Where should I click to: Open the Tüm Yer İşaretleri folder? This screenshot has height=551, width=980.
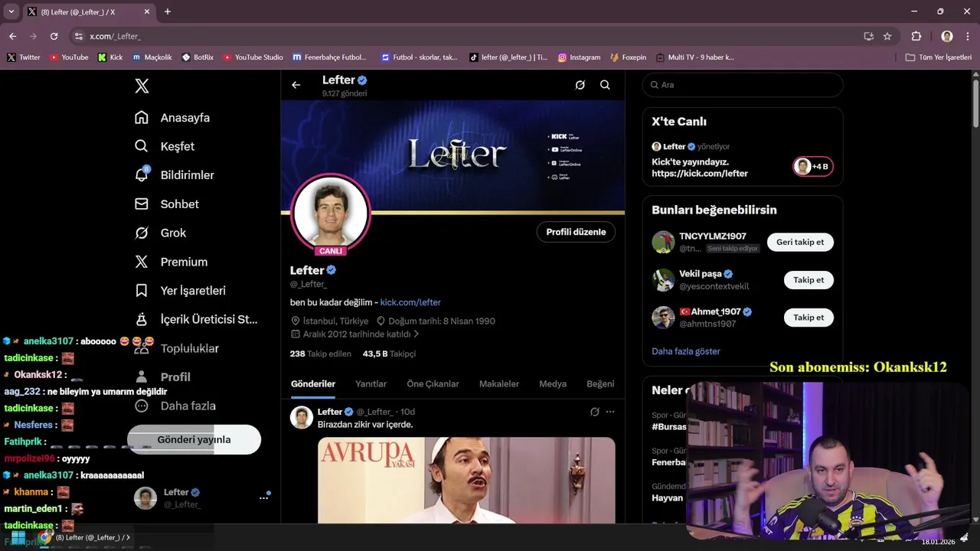point(939,57)
